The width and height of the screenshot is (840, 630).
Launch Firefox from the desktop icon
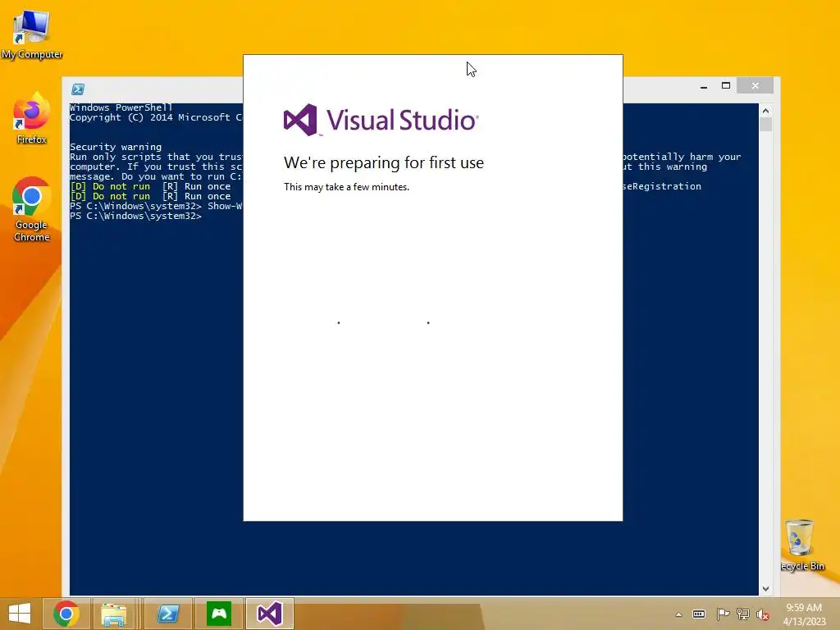click(x=32, y=118)
